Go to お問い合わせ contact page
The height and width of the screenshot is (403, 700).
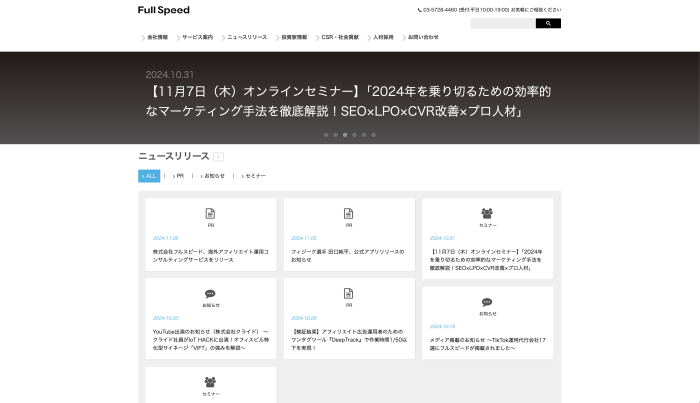[x=421, y=37]
